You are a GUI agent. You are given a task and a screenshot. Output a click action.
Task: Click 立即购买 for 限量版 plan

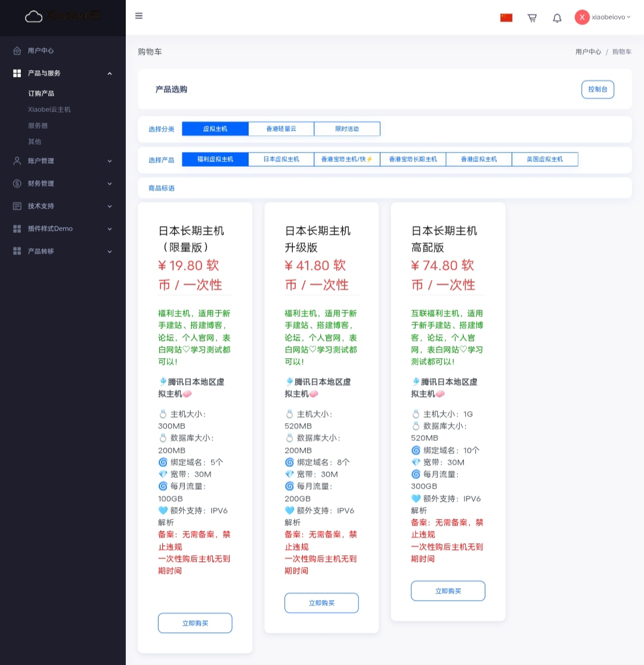click(x=195, y=623)
